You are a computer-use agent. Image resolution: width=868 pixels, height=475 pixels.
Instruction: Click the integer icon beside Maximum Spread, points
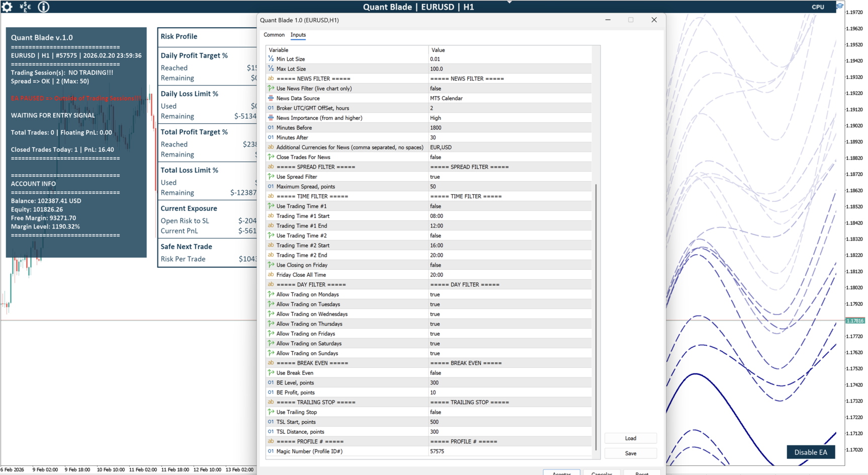tap(271, 186)
